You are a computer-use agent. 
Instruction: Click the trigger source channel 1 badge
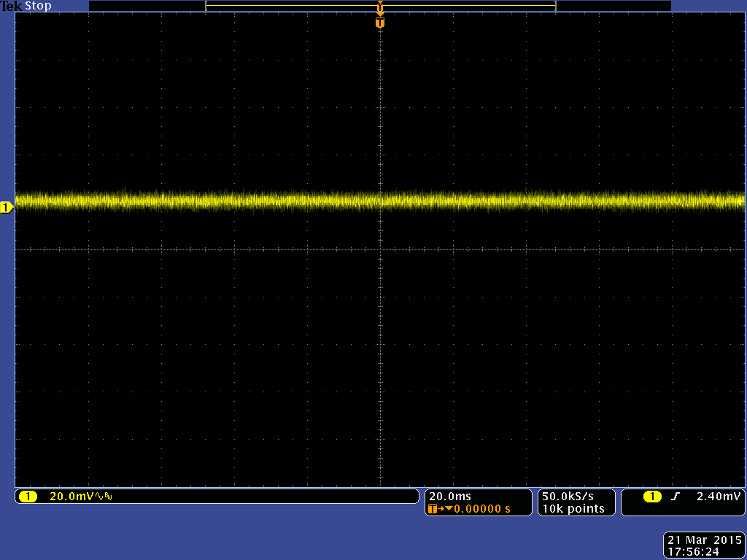point(652,496)
